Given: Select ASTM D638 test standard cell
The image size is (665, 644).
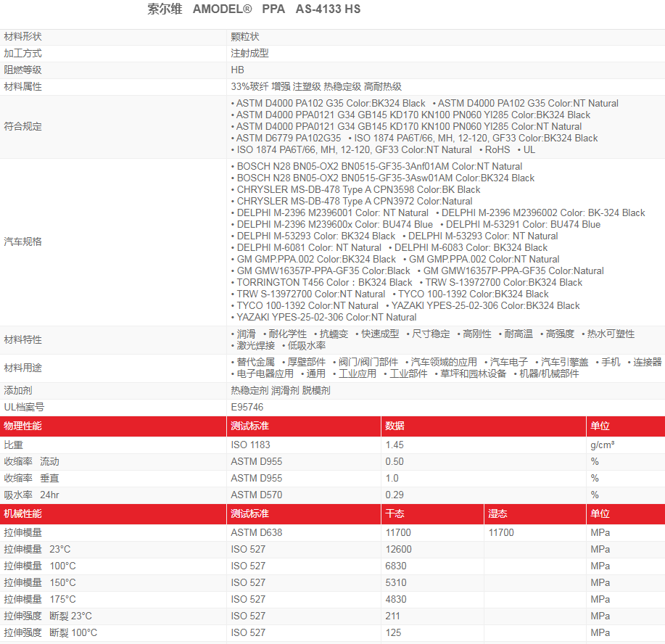Looking at the screenshot, I should coord(256,533).
